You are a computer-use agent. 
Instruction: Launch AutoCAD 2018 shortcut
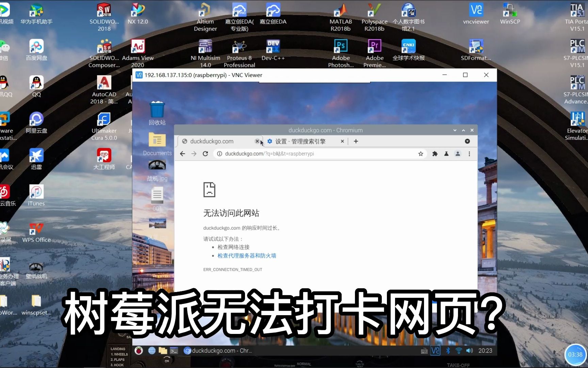pyautogui.click(x=104, y=90)
